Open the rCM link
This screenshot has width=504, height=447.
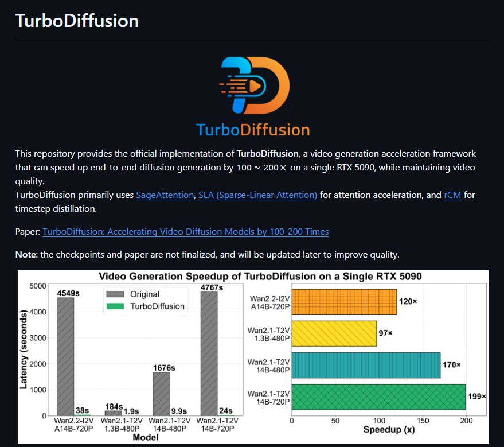point(452,195)
